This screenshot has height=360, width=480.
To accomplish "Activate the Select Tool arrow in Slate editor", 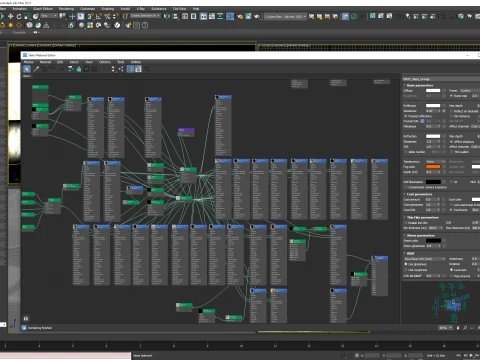I will click(x=27, y=69).
